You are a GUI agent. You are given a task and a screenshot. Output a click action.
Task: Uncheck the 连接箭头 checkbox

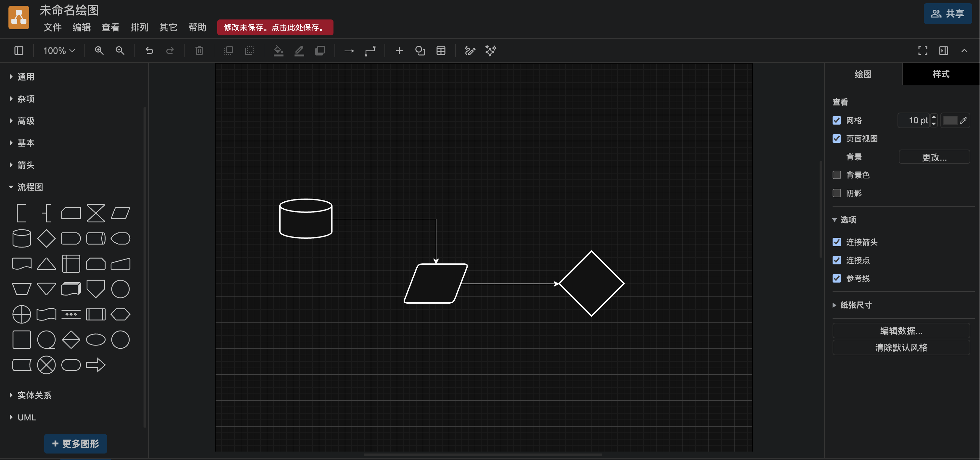pyautogui.click(x=836, y=242)
